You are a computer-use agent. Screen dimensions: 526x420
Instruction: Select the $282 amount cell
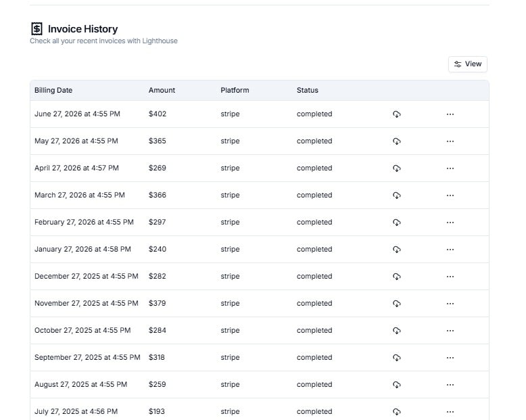[x=158, y=277]
